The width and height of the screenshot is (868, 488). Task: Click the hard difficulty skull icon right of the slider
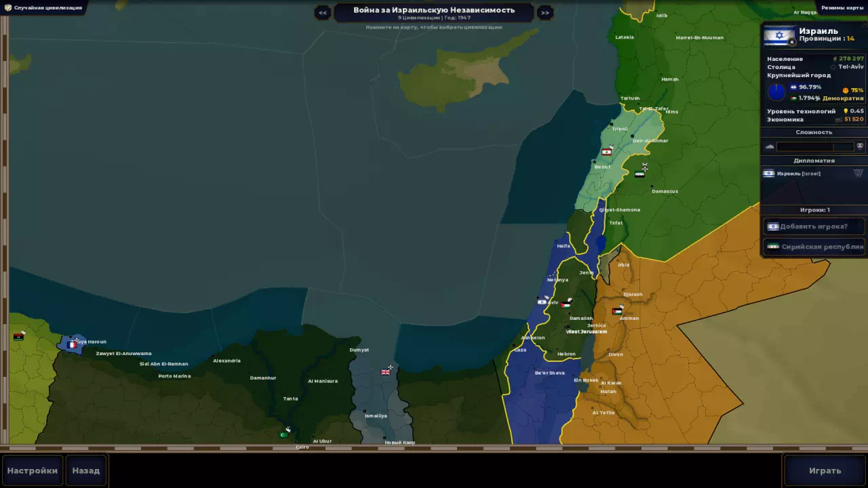860,146
